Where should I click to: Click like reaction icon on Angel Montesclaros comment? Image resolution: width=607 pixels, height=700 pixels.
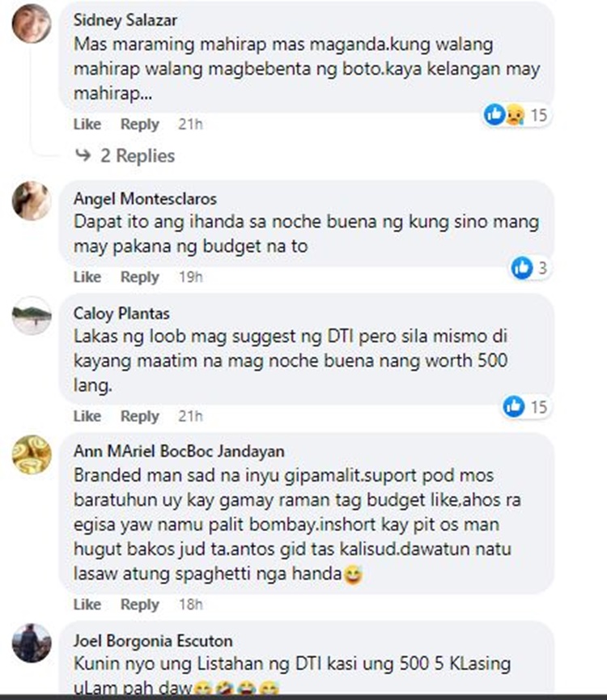[521, 268]
